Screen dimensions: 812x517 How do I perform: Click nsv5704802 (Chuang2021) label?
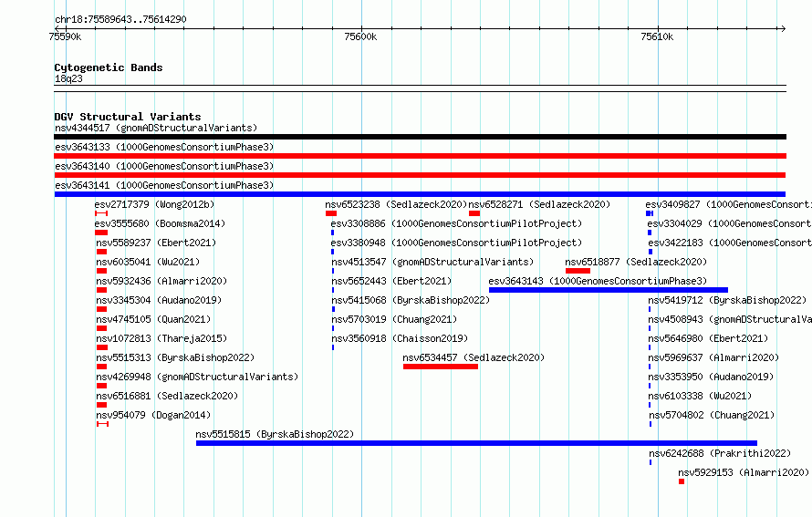tap(712, 415)
